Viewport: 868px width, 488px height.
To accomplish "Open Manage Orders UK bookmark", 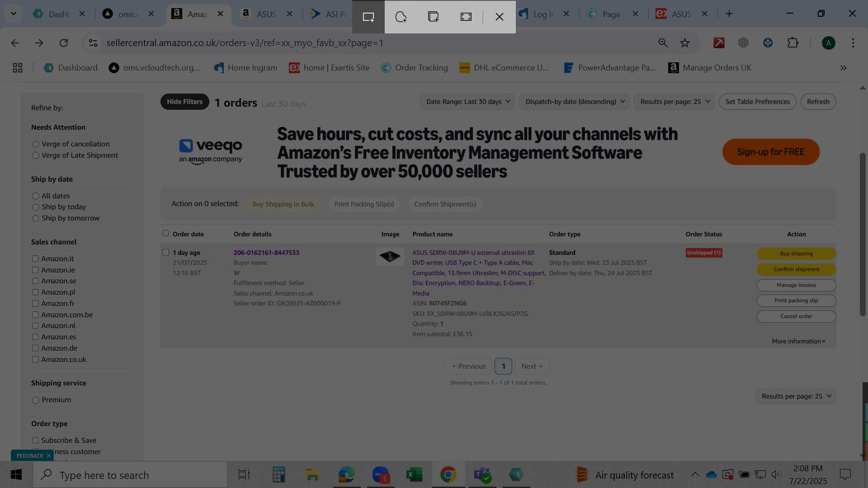I will pyautogui.click(x=710, y=68).
